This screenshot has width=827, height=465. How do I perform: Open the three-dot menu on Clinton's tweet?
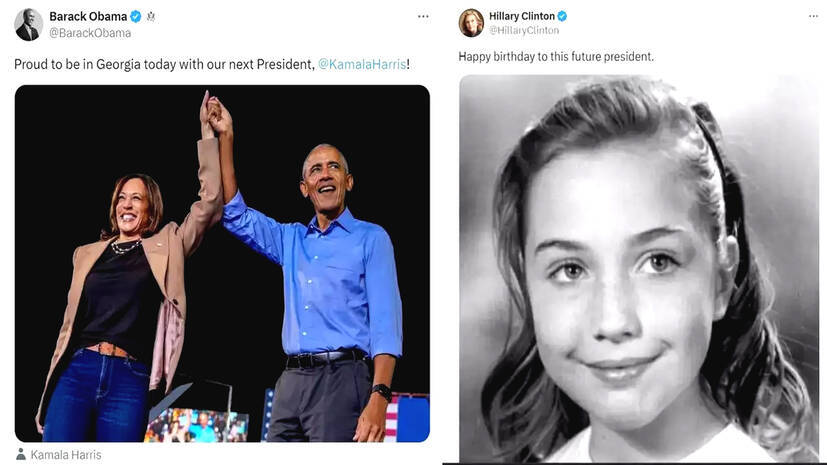pyautogui.click(x=811, y=16)
